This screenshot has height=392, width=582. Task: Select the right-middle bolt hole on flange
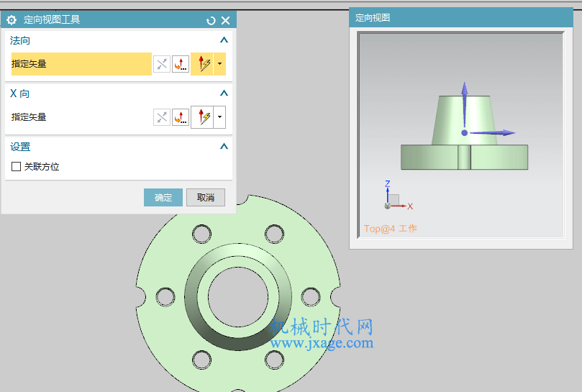(x=311, y=297)
